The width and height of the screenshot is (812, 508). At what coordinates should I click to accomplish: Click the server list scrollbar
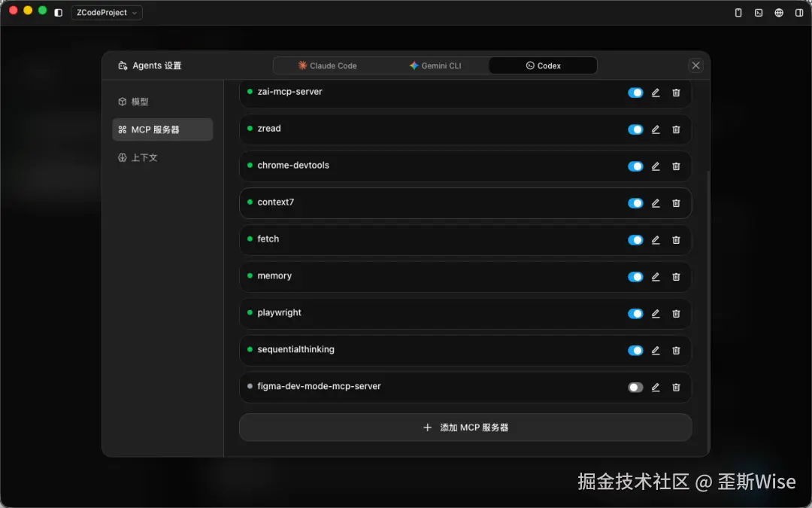[x=708, y=311]
